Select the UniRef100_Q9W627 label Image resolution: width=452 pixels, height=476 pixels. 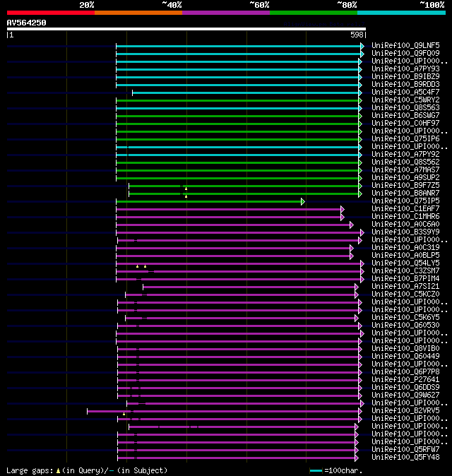pos(405,395)
